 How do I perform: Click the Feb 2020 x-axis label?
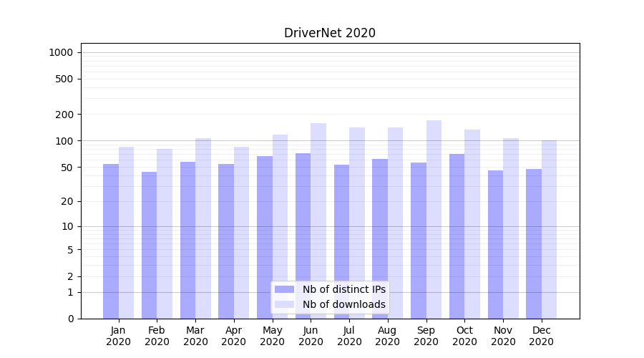tap(157, 336)
